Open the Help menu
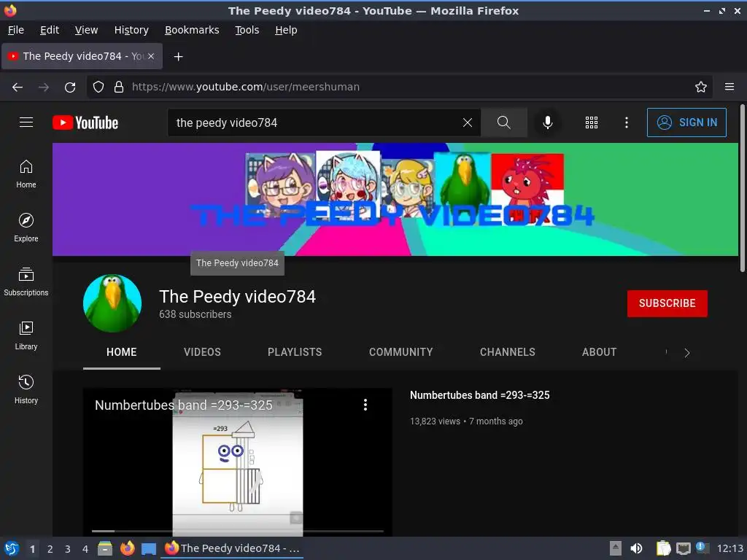The image size is (747, 560). click(286, 30)
